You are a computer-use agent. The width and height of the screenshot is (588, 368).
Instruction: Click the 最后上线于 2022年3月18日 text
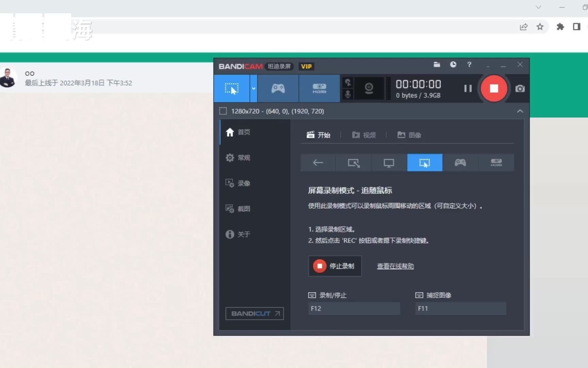click(78, 83)
